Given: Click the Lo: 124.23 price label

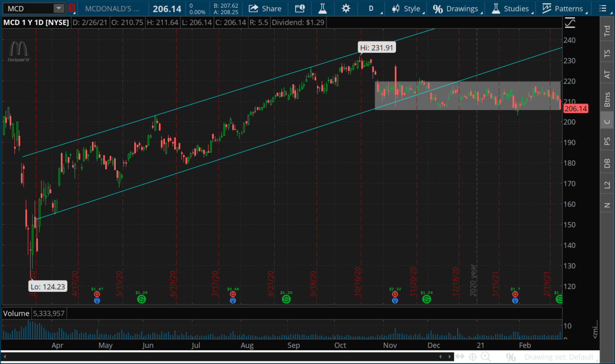Looking at the screenshot, I should (x=48, y=287).
